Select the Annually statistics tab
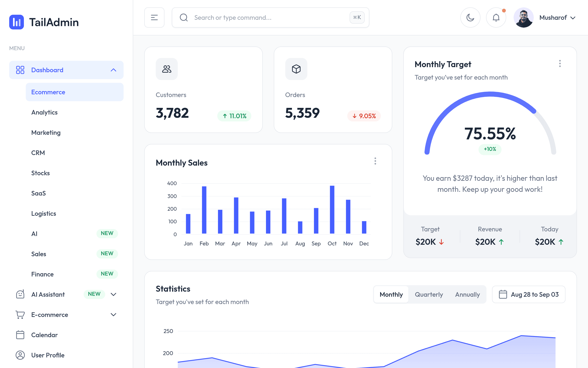Viewport: 588px width, 368px height. pyautogui.click(x=467, y=294)
